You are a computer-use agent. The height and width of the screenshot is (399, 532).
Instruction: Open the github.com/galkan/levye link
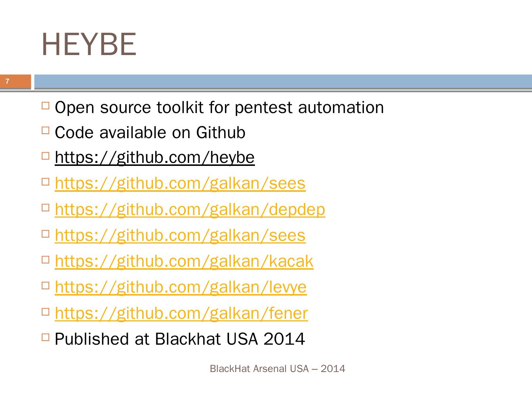(181, 287)
